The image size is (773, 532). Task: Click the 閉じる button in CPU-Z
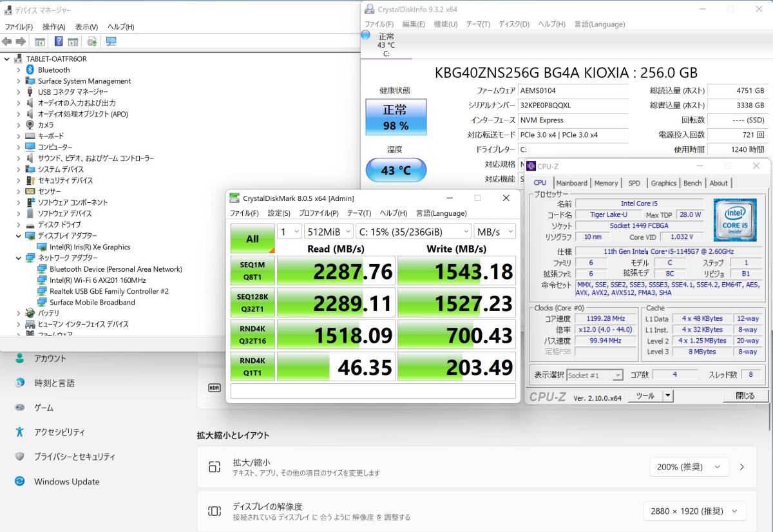tap(745, 395)
